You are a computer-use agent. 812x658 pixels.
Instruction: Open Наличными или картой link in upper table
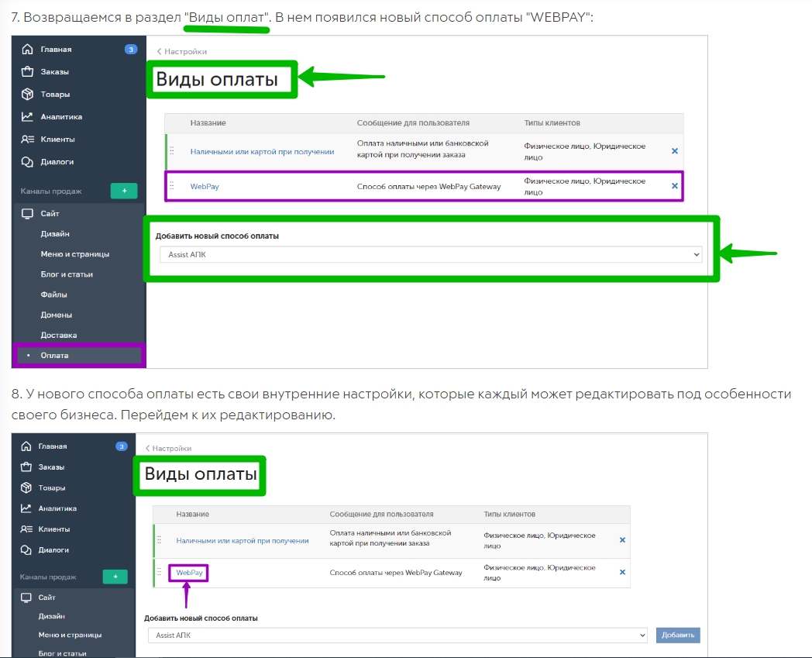click(x=262, y=152)
